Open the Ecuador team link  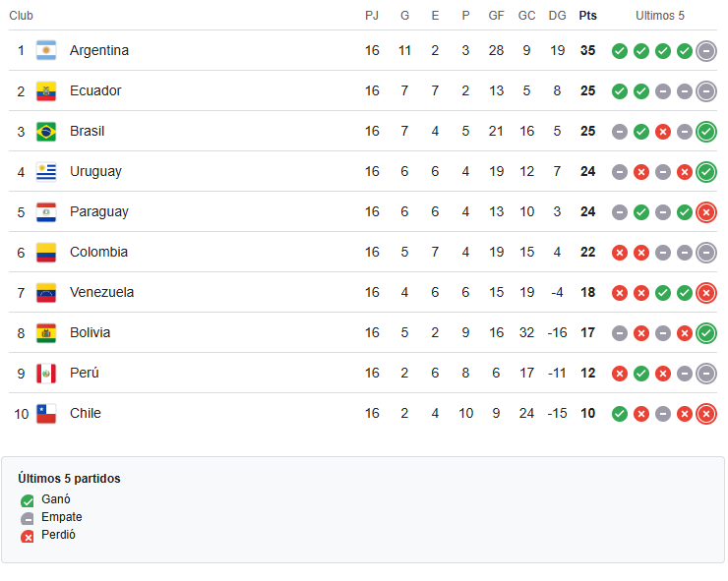(x=95, y=90)
